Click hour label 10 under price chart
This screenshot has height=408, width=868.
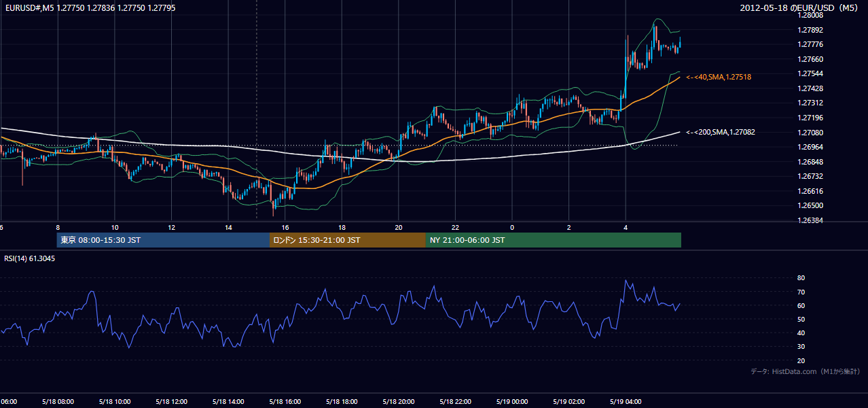115,227
